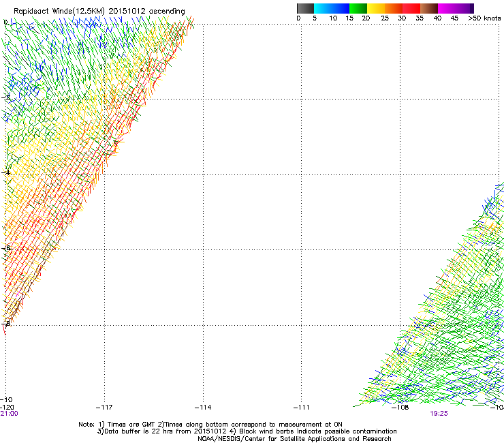Click the purple '21:00' swath time label
This screenshot has height=443, width=504.
click(x=9, y=414)
